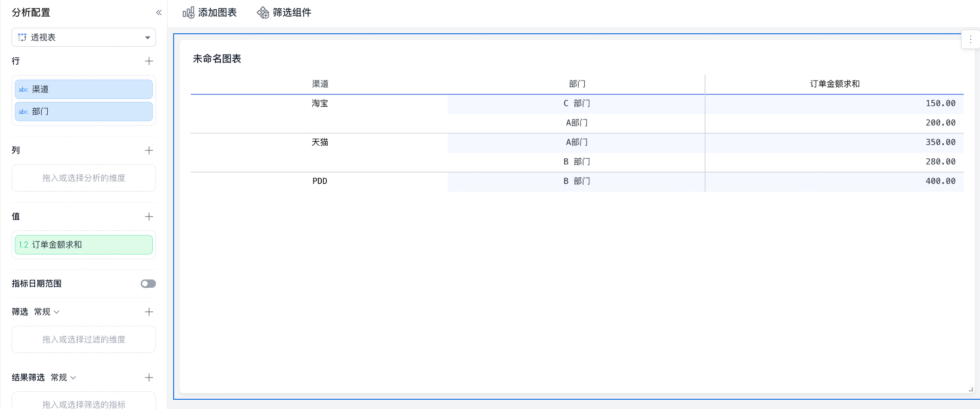Viewport: 980px width, 409px height.
Task: Click 添加图表 in the top toolbar
Action: [x=210, y=12]
